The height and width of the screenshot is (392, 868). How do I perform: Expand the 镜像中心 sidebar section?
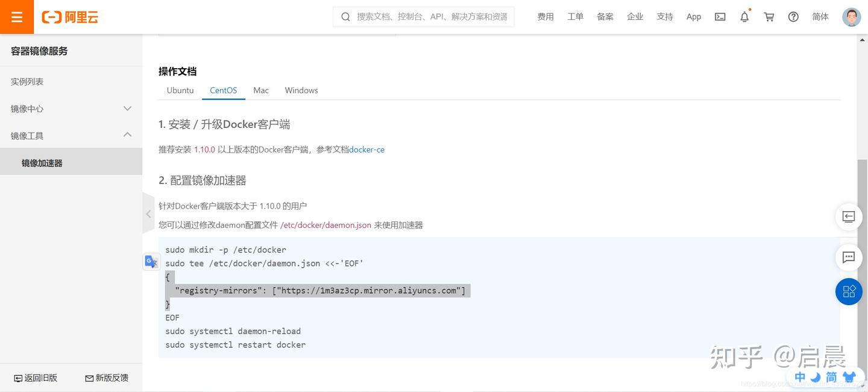[x=127, y=109]
